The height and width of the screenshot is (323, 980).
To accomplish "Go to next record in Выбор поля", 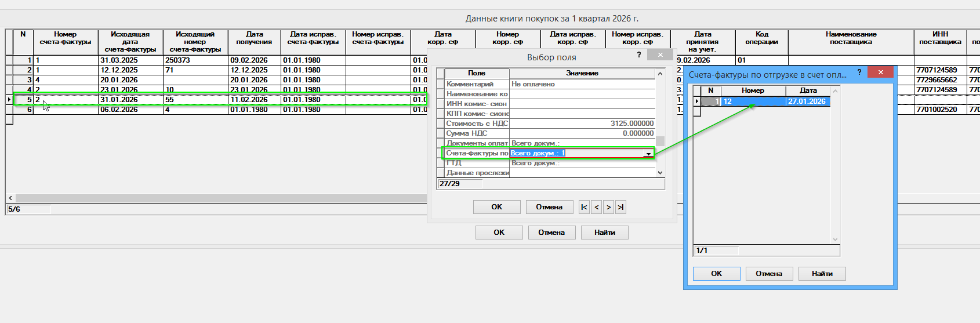I will click(x=608, y=207).
